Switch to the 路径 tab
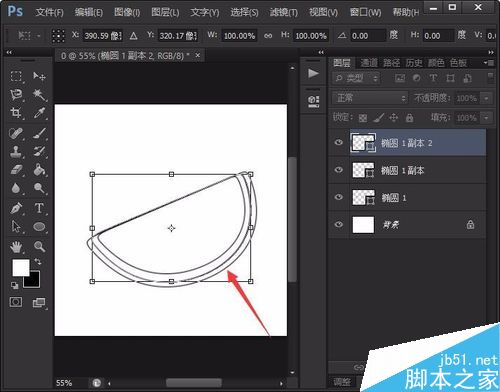This screenshot has width=500, height=392. 391,63
